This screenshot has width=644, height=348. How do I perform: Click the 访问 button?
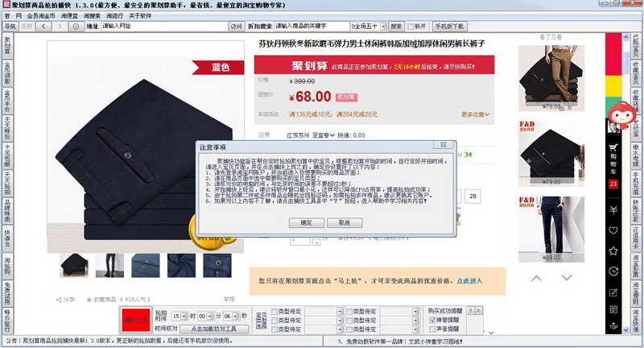click(236, 27)
